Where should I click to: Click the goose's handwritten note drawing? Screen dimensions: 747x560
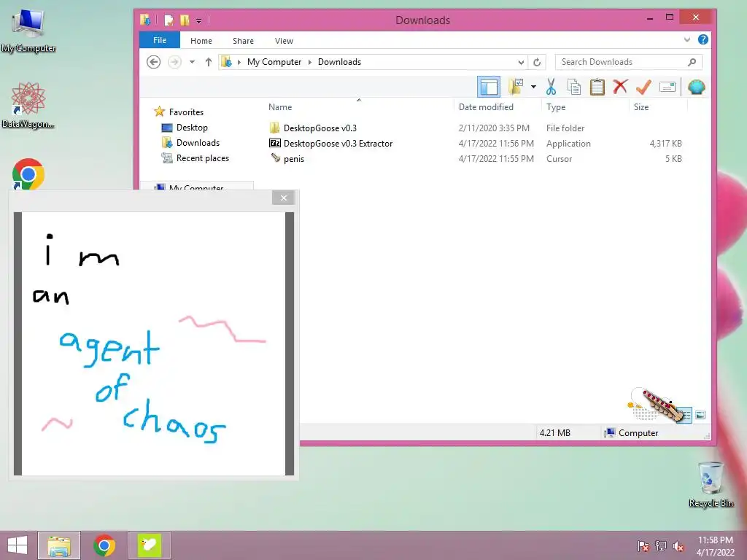click(153, 343)
